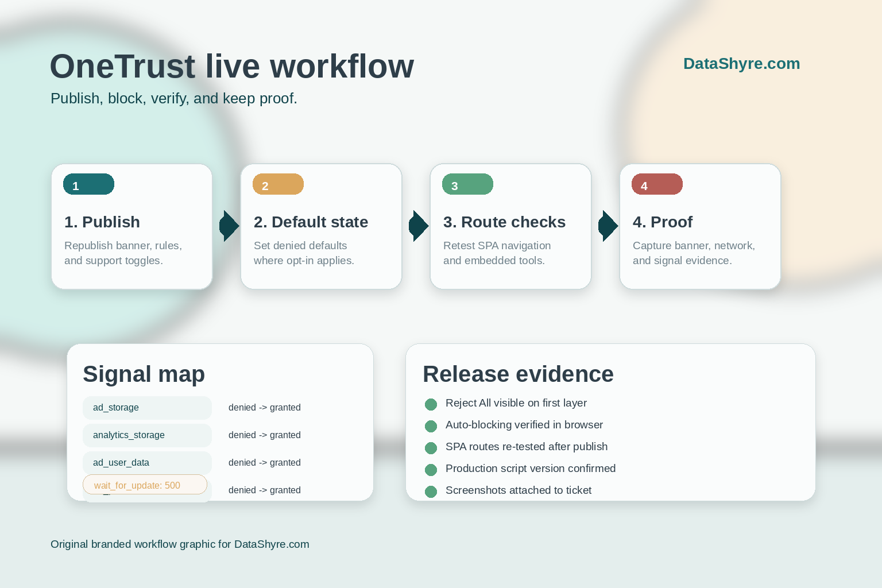Click the green dot beside Reject All visible

click(431, 404)
